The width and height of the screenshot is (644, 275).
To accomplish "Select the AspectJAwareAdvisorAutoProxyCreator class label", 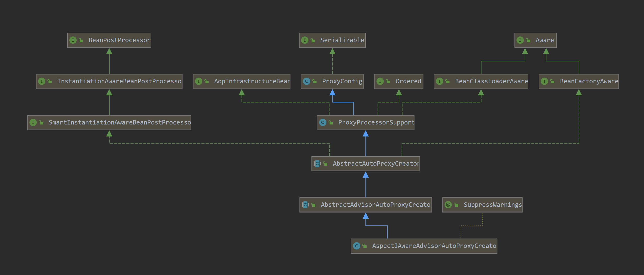I will pyautogui.click(x=434, y=246).
